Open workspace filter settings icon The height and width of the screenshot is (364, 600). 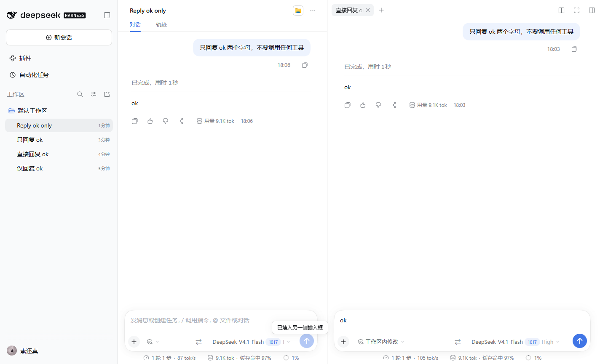[94, 94]
